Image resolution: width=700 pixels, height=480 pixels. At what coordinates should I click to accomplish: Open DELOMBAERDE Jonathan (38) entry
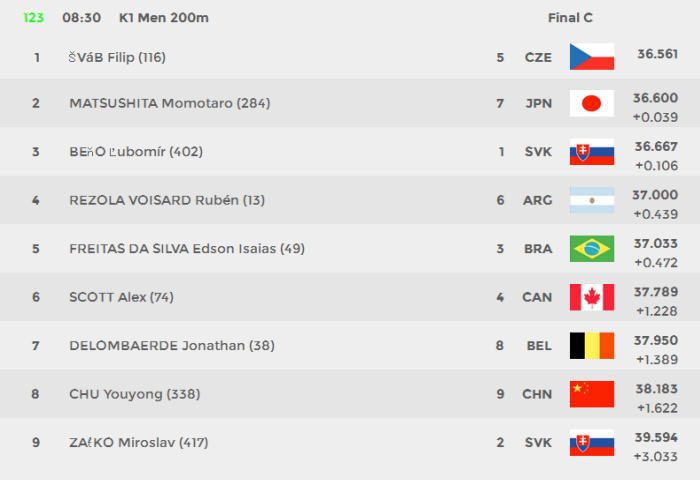pyautogui.click(x=172, y=346)
